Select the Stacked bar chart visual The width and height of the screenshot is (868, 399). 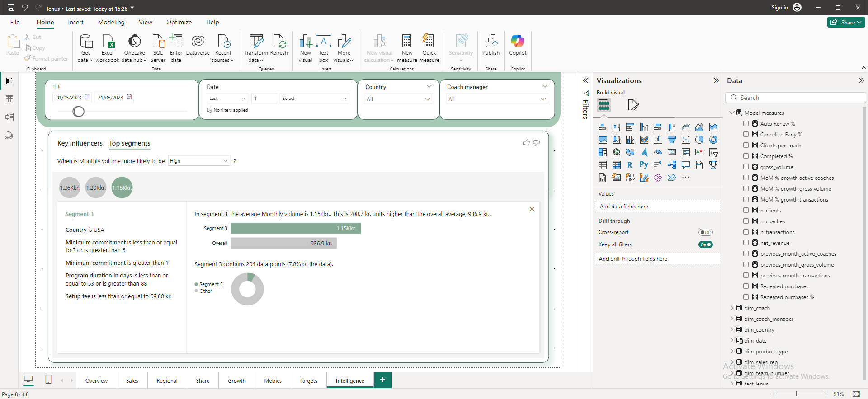602,127
